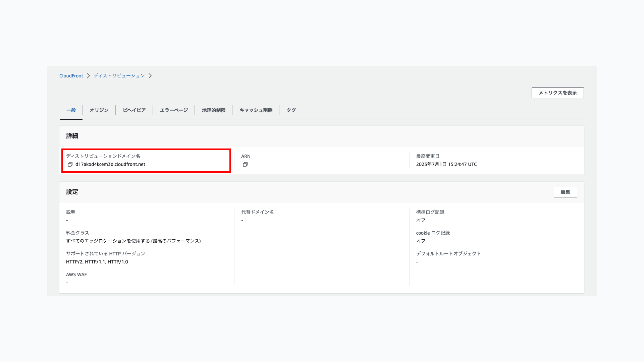644x362 pixels.
Task: Click the chevron after CloudFront breadcrumb
Action: click(88, 76)
